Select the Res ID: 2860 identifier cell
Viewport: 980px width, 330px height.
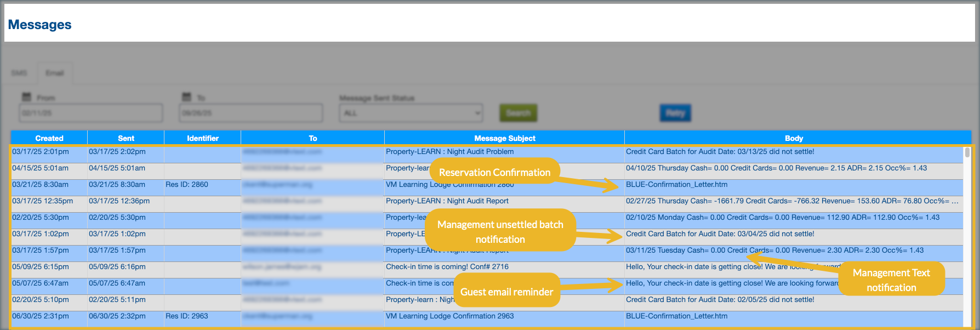coord(187,185)
